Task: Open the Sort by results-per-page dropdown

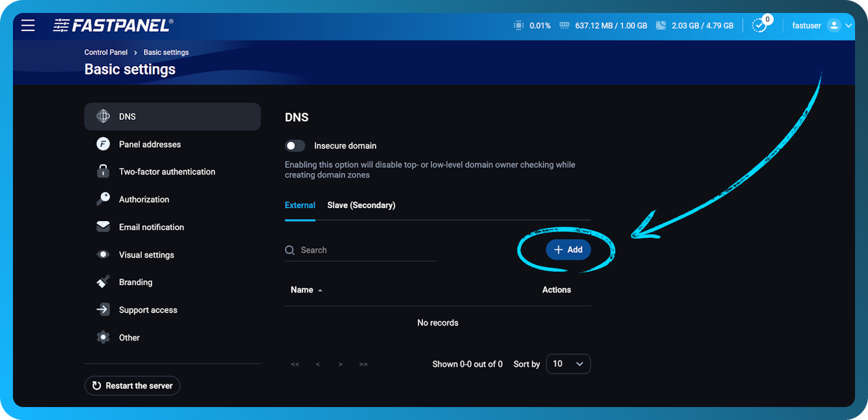Action: click(x=568, y=364)
